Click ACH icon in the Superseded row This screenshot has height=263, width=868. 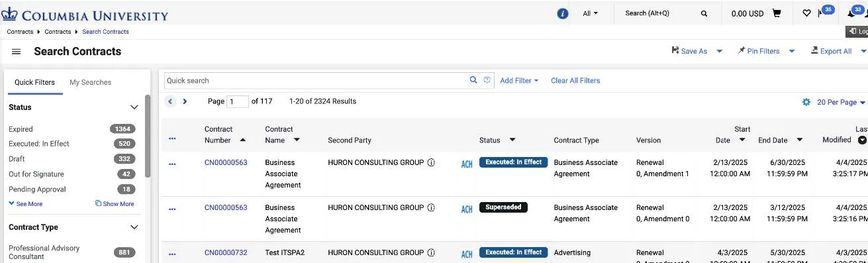point(467,209)
